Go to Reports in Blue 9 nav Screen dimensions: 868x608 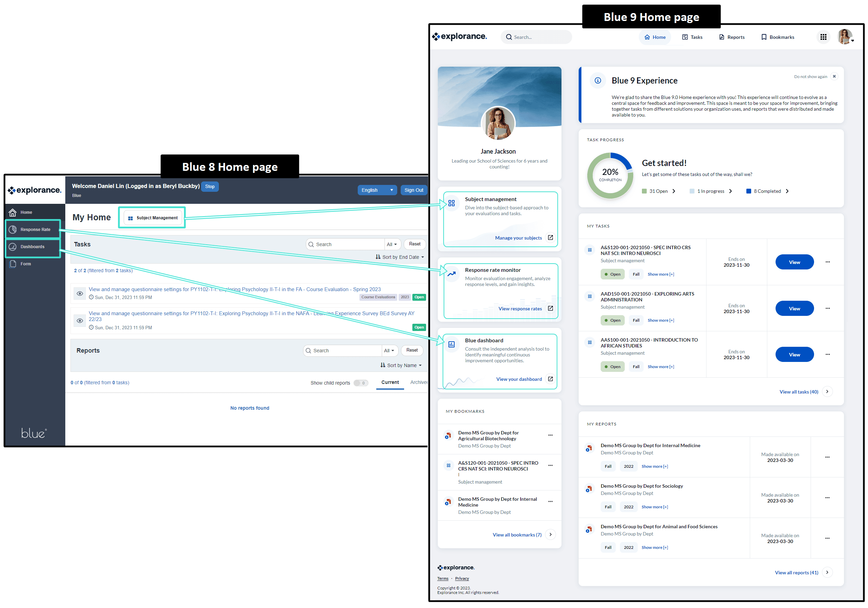[732, 37]
